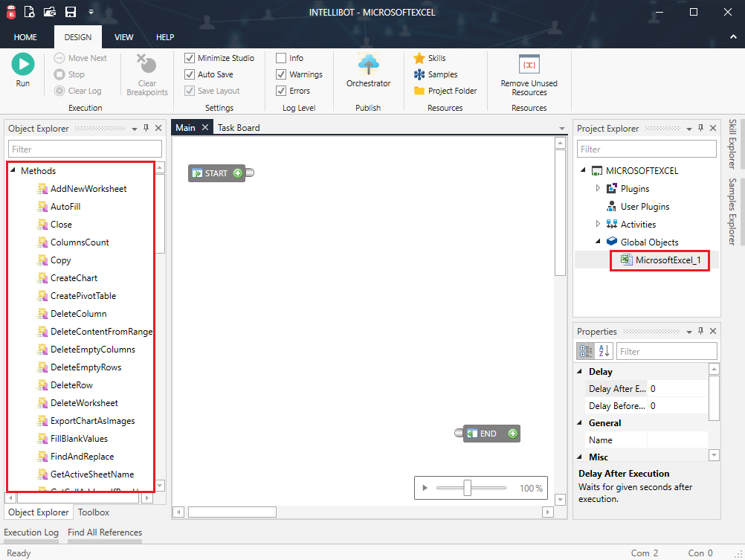Click the Find All References link
Viewport: 745px width, 560px height.
point(104,532)
